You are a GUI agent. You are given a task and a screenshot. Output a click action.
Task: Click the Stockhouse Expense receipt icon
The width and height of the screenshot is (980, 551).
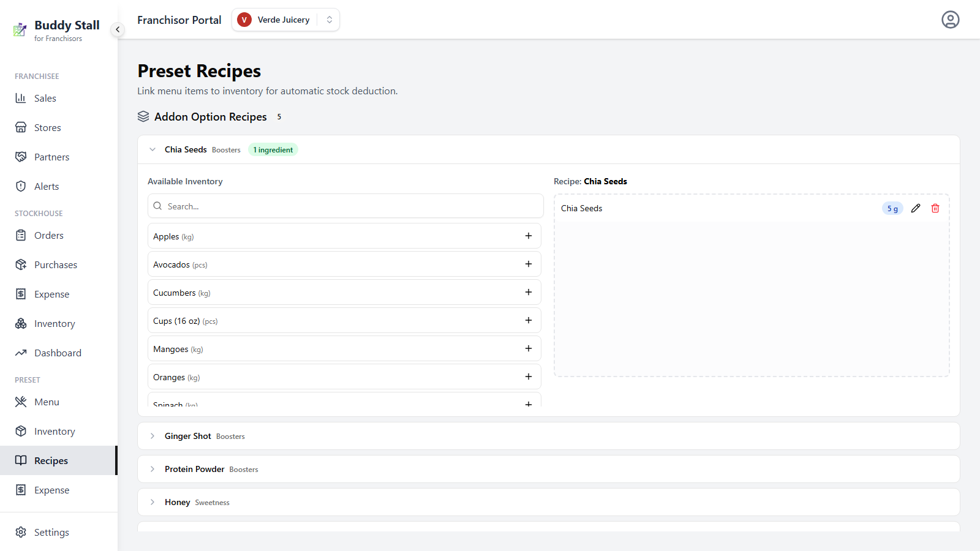21,294
